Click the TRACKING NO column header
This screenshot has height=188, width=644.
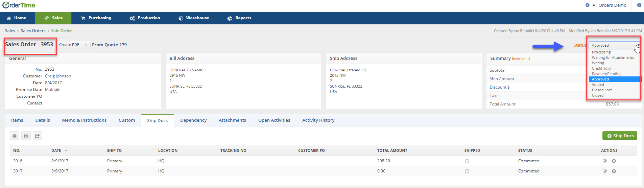[x=233, y=150]
